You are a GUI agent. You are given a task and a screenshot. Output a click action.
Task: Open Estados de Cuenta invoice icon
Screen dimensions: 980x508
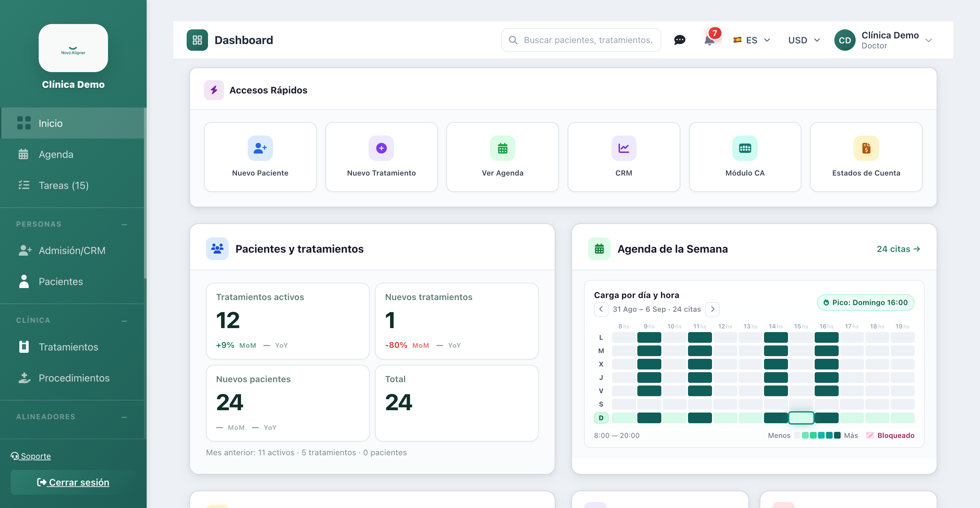click(866, 148)
